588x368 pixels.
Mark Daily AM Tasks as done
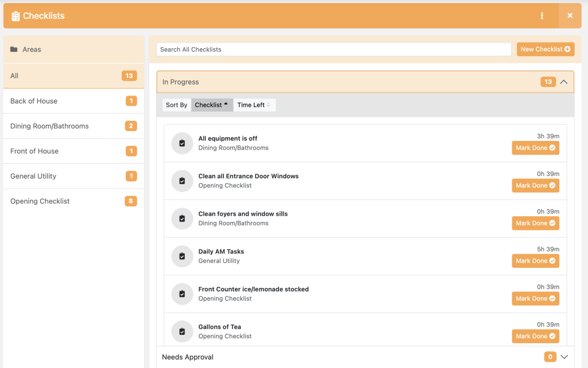[535, 261]
